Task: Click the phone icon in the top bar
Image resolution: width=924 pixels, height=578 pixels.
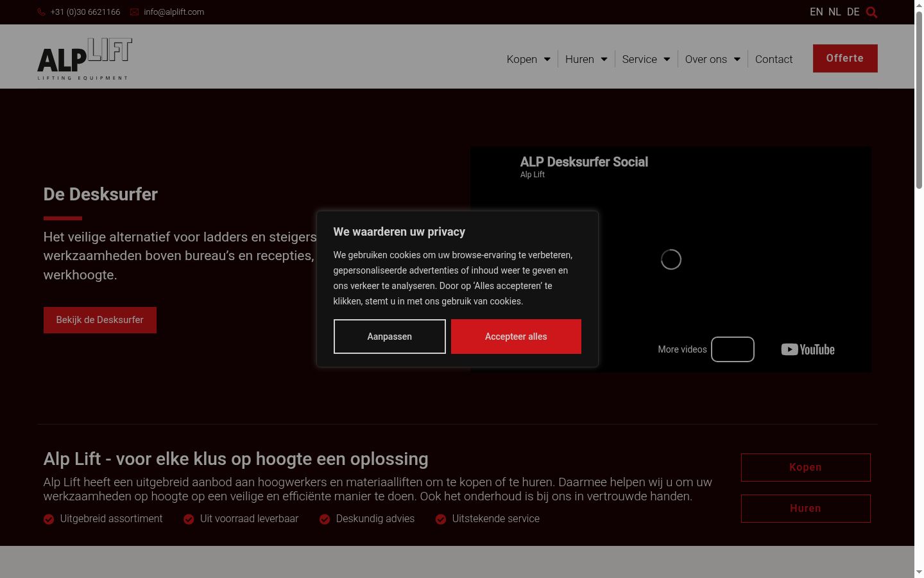Action: [41, 12]
